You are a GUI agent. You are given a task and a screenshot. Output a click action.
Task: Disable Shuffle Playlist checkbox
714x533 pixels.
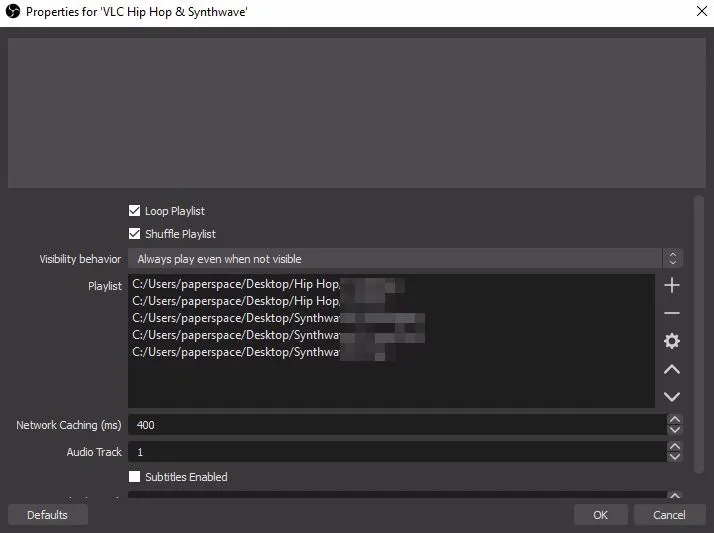(134, 234)
